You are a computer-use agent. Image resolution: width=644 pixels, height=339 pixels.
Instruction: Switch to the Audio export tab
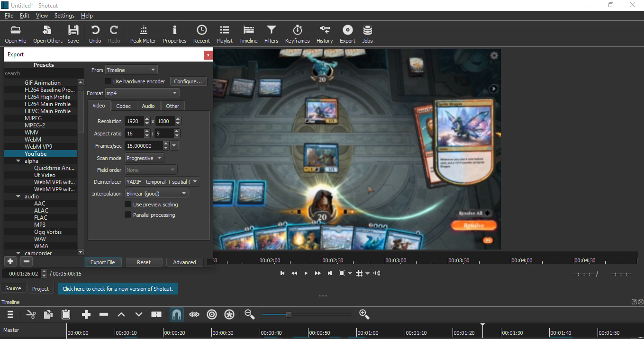click(148, 106)
